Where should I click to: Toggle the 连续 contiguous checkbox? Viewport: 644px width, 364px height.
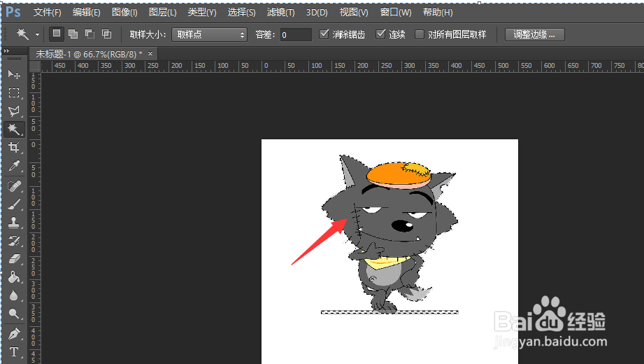[x=380, y=34]
